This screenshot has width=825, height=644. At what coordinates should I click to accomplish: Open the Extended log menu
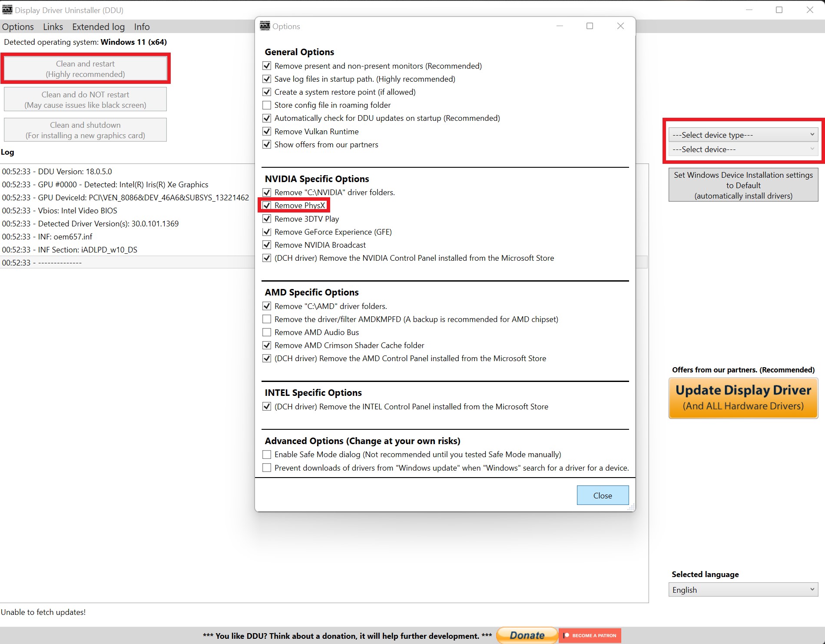click(98, 27)
